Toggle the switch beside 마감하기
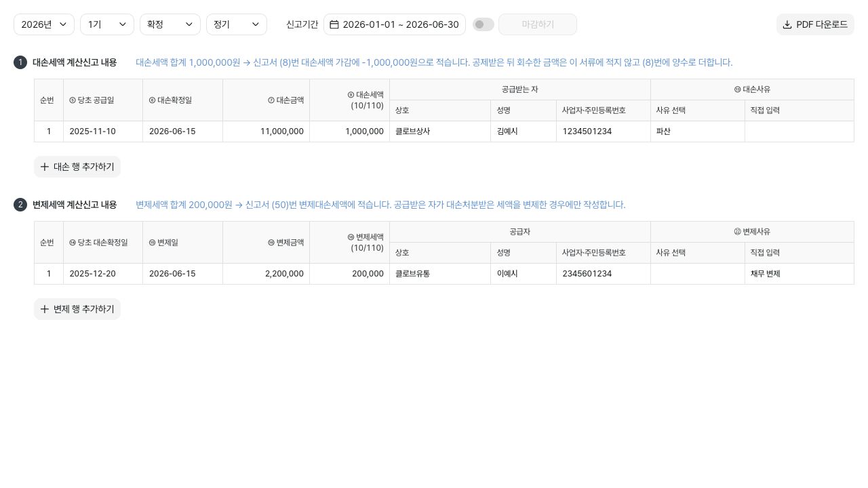This screenshot has height=488, width=868. pos(484,24)
